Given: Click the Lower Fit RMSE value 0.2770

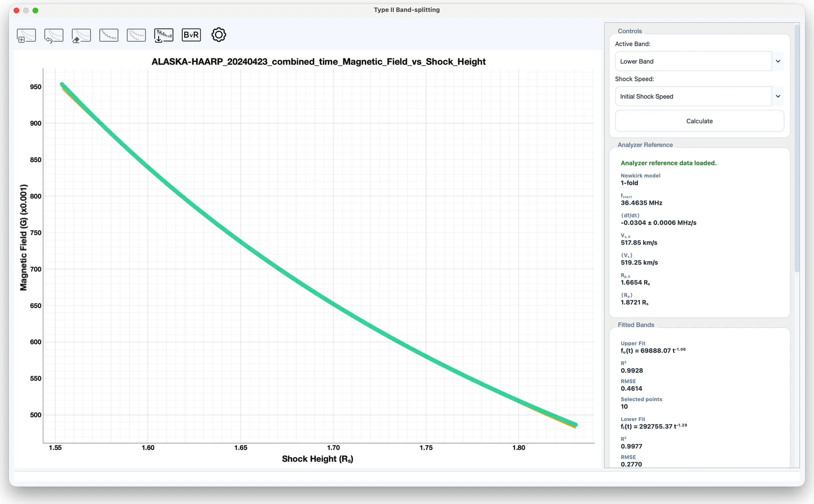Looking at the screenshot, I should [x=631, y=464].
